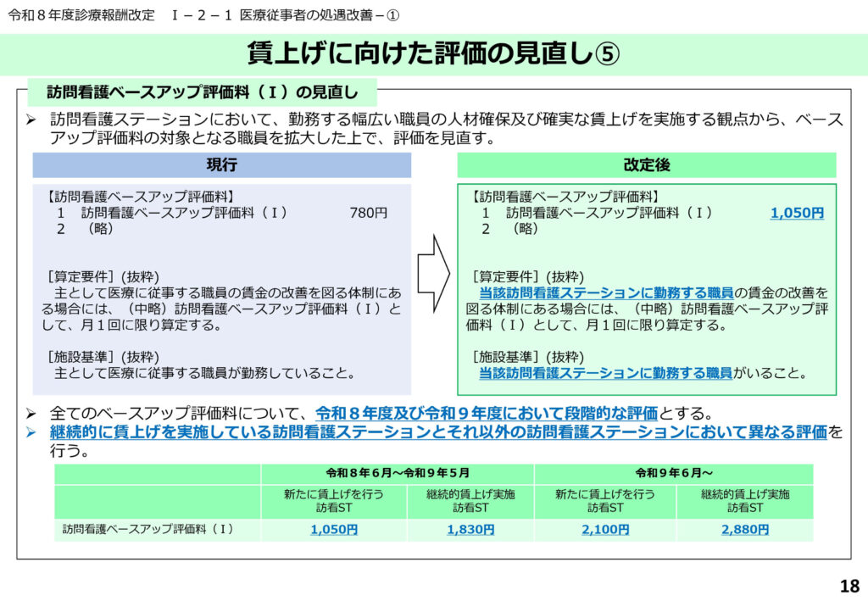Click the circled number ⑤ in the title
This screenshot has width=868, height=601.
(606, 55)
